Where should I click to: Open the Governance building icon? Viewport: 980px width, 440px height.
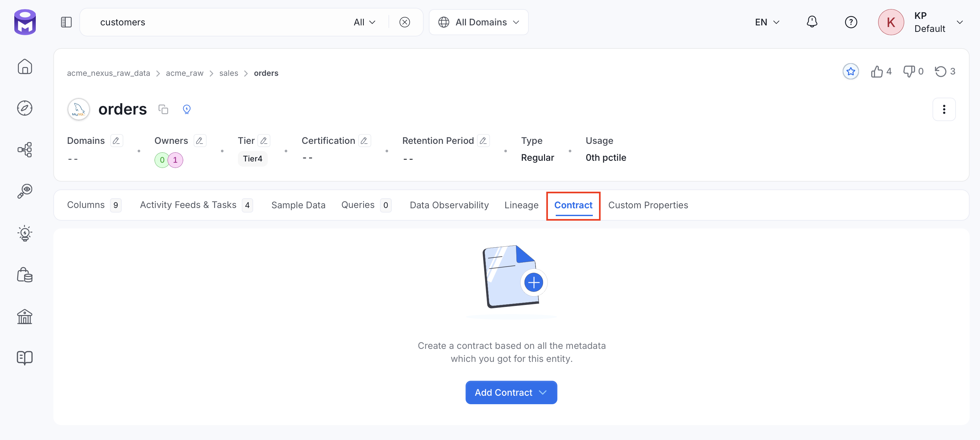[25, 316]
